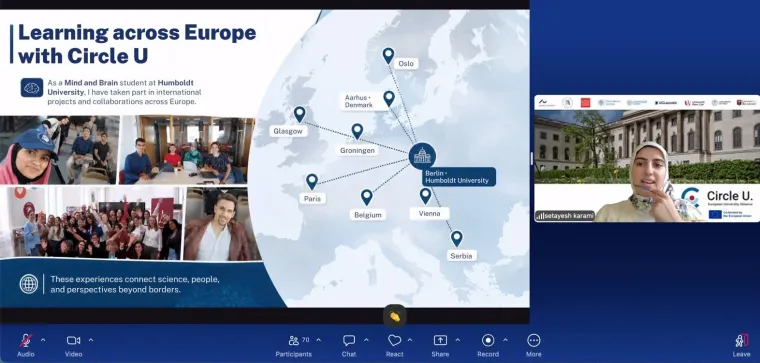Viewport: 760px width, 363px height.
Task: Expand reactions options chevron
Action: [410, 340]
